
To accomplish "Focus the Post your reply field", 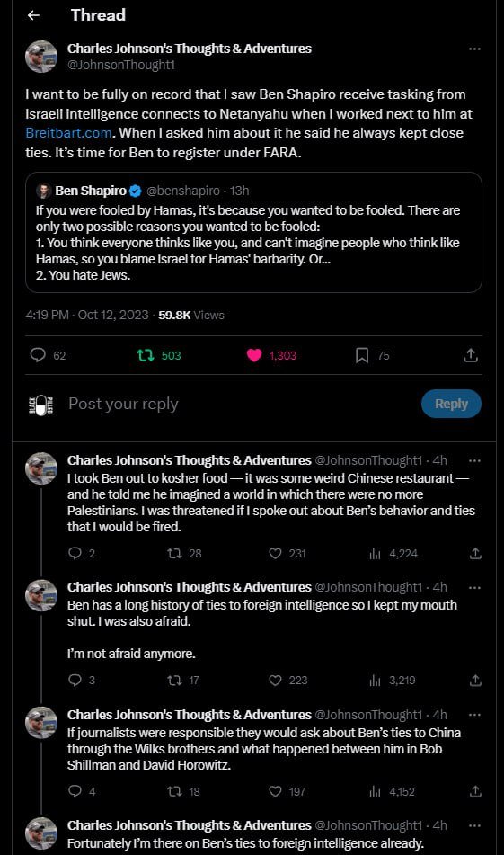I will [x=240, y=404].
